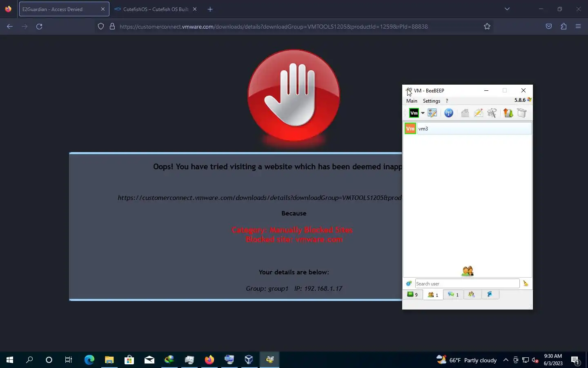The width and height of the screenshot is (588, 368).
Task: Open the Windows Start menu
Action: click(10, 360)
